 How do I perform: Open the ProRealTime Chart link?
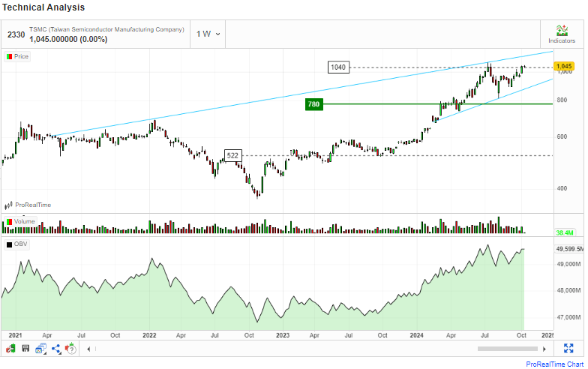coord(554,363)
